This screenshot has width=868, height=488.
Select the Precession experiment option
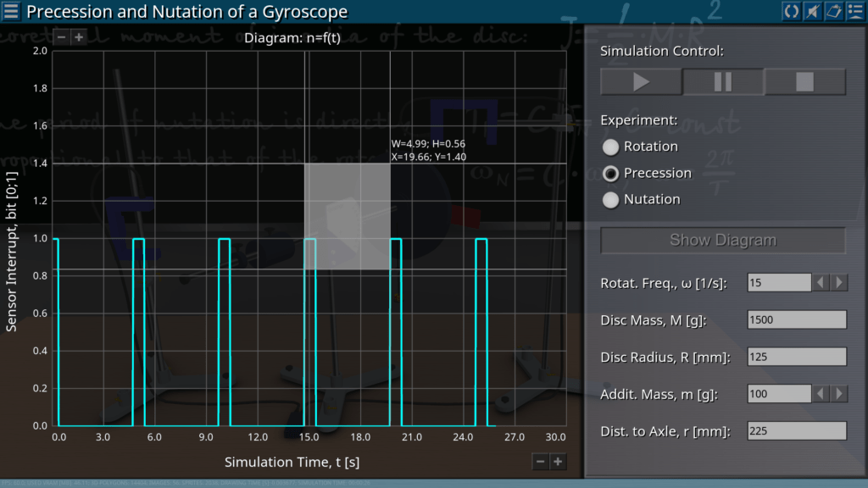pyautogui.click(x=610, y=174)
